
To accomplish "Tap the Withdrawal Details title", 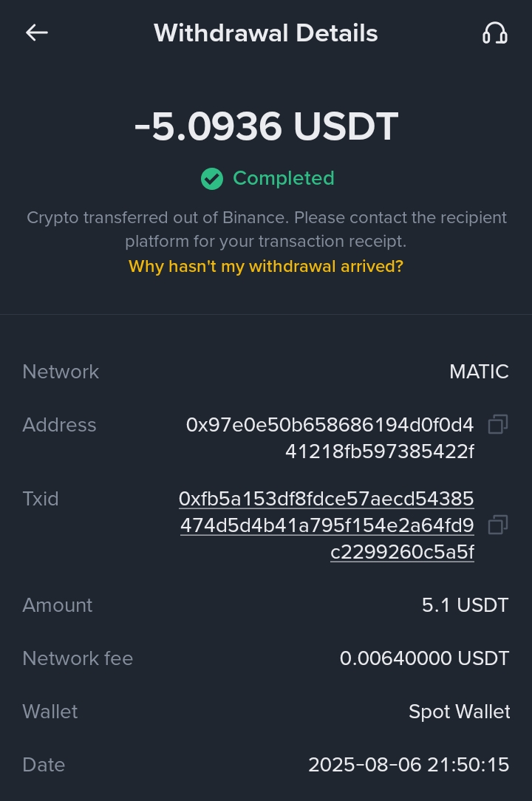I will pyautogui.click(x=266, y=33).
